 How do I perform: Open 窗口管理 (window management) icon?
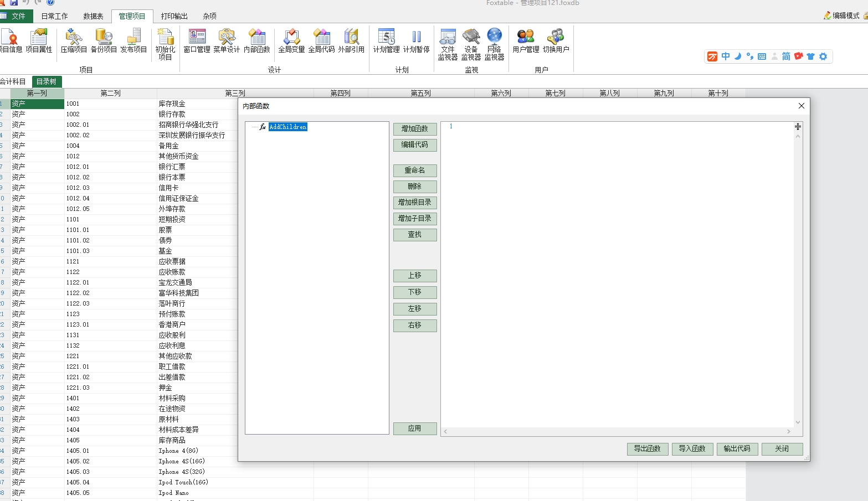[197, 41]
